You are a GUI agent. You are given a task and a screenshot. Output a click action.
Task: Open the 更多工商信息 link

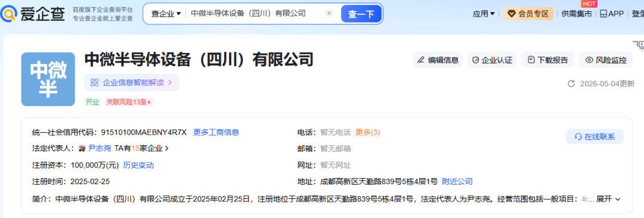(216, 132)
